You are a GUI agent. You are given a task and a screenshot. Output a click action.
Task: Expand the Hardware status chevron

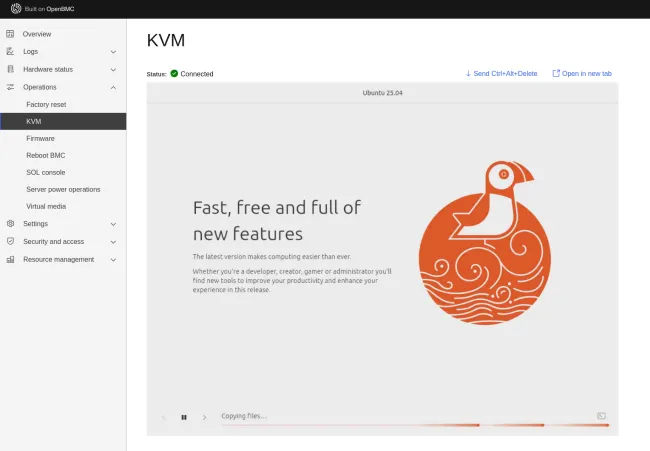[113, 70]
